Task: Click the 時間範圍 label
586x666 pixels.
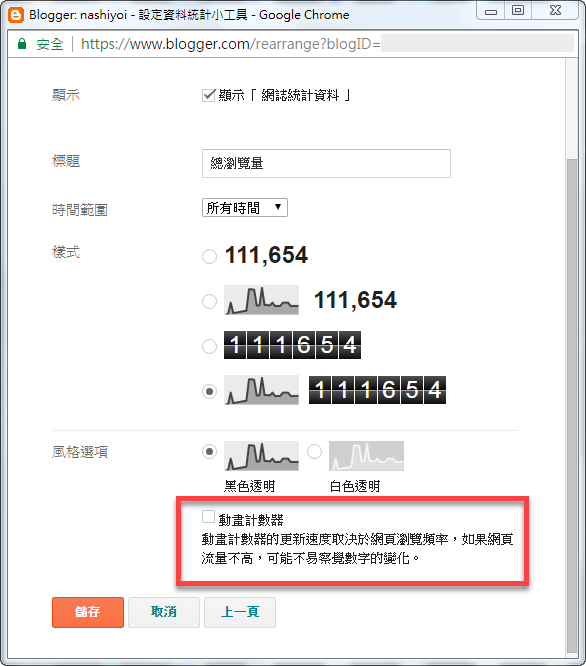Action: click(x=80, y=210)
